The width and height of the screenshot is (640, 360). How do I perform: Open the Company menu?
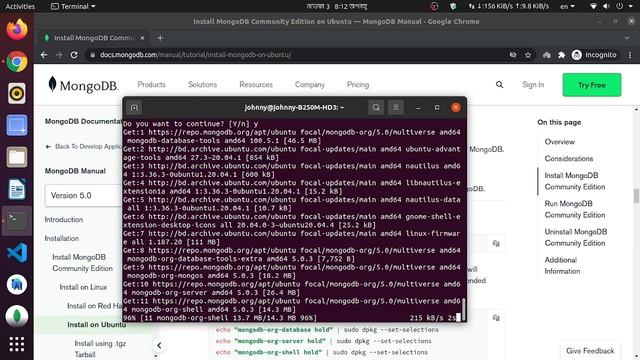coord(310,85)
